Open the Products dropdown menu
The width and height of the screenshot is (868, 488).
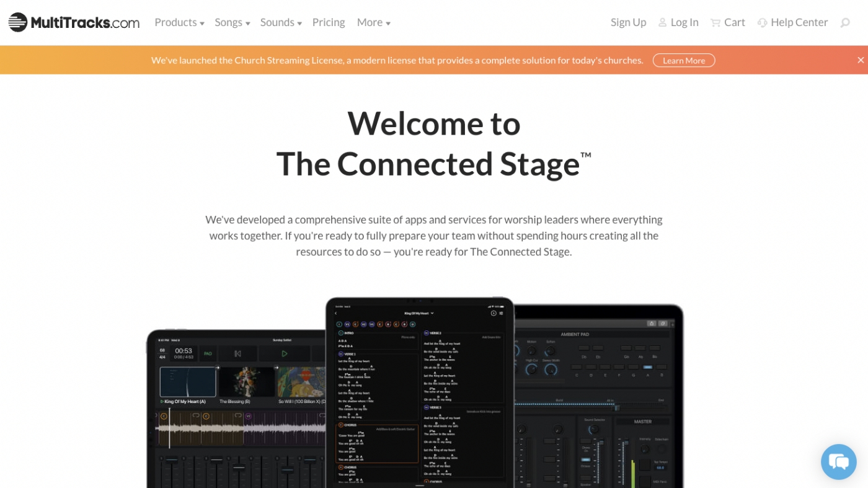179,22
